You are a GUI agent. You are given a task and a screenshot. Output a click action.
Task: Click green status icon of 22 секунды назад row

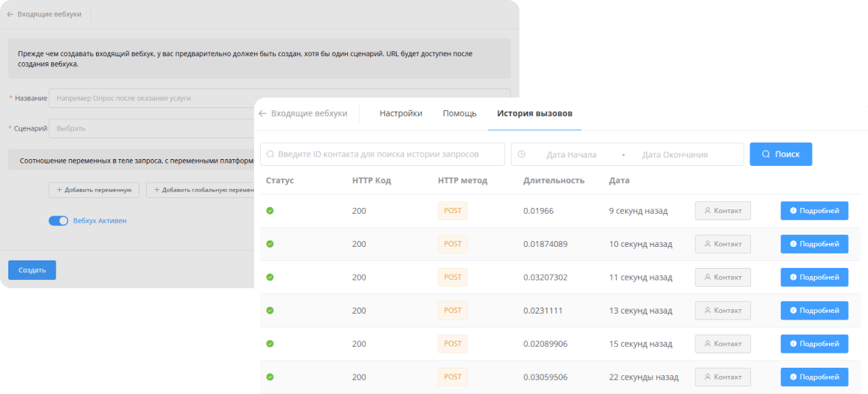(x=270, y=377)
